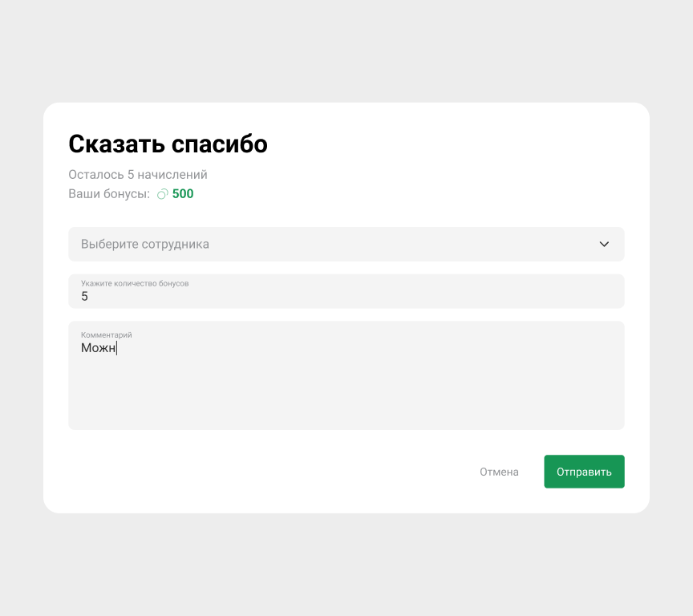Click the green 500 bonus value
The image size is (693, 616).
(183, 193)
